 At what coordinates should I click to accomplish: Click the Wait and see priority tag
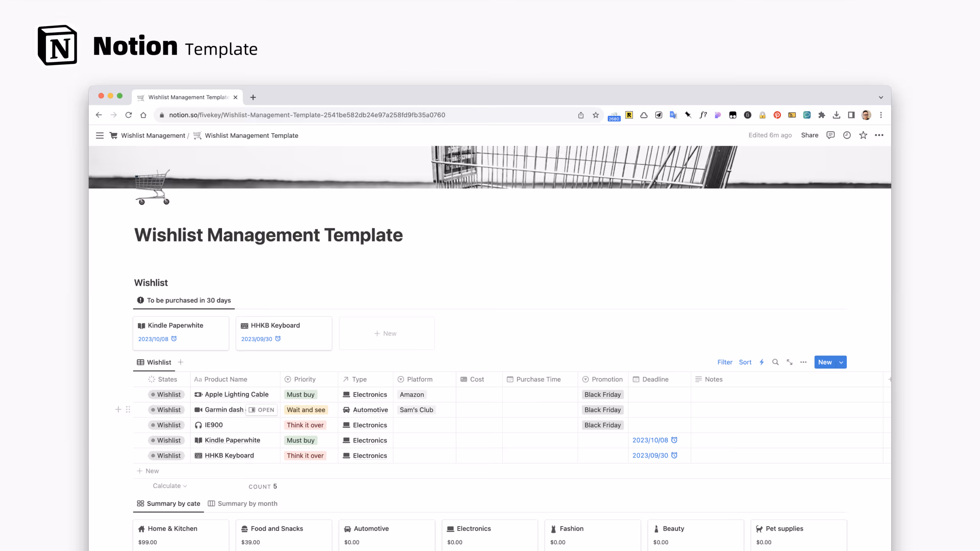[306, 410]
